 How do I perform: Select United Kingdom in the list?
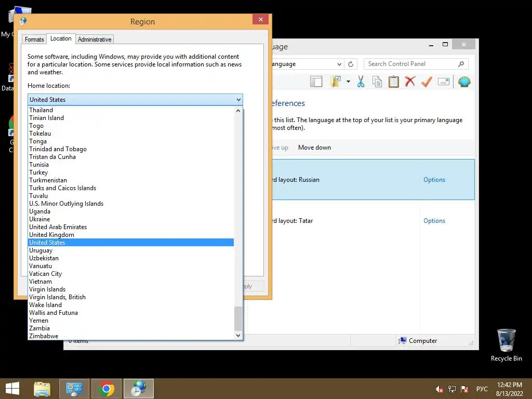[x=131, y=235]
